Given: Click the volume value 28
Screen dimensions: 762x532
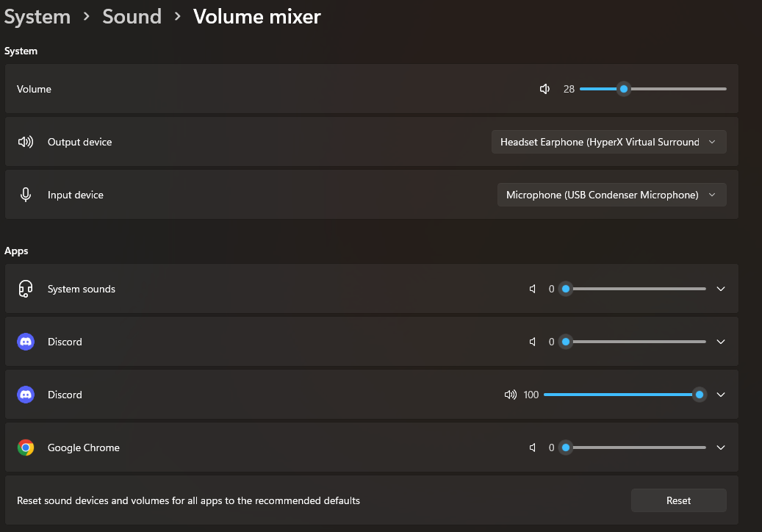Looking at the screenshot, I should [x=569, y=90].
